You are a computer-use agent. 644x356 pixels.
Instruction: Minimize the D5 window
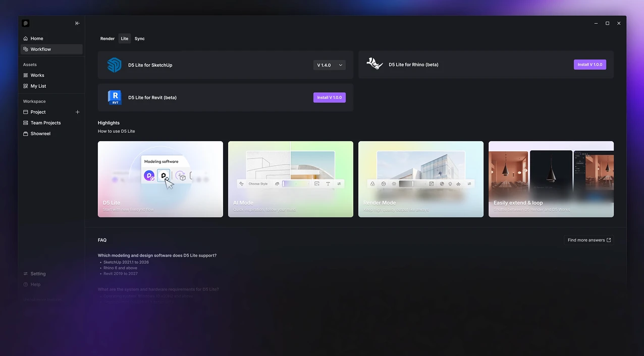596,23
